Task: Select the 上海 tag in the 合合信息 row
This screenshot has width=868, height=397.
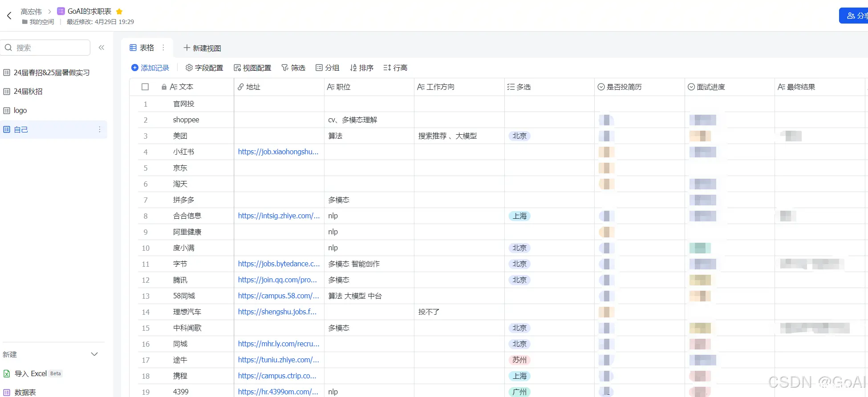Action: coord(519,216)
